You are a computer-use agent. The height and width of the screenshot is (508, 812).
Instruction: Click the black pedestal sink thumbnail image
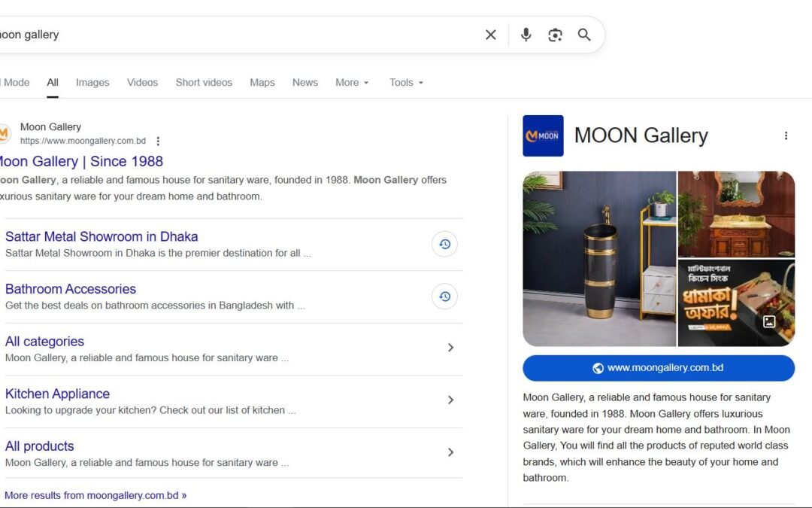tap(599, 259)
